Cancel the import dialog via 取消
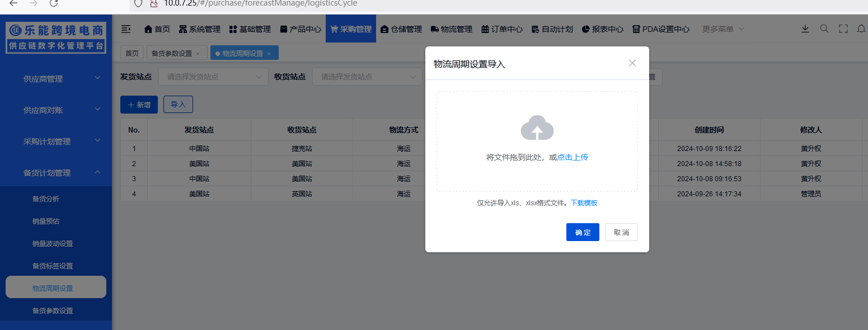This screenshot has height=330, width=868. point(621,232)
